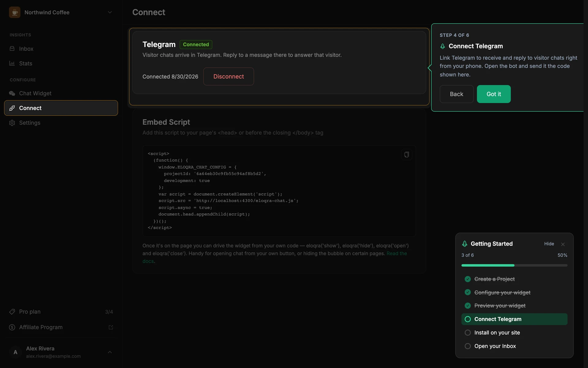The image size is (588, 368).
Task: Click the Connect plug icon in sidebar
Action: [12, 108]
